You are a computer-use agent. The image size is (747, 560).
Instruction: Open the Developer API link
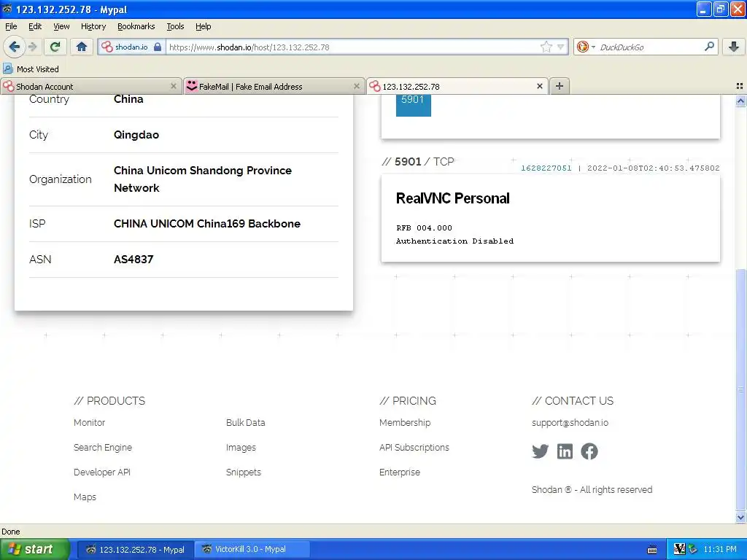[101, 472]
